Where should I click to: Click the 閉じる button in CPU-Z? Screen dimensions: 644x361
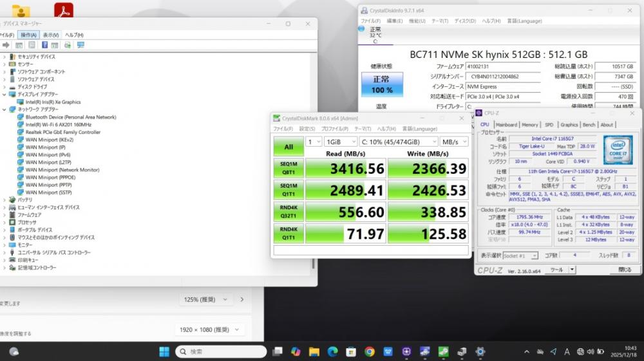[x=625, y=270]
